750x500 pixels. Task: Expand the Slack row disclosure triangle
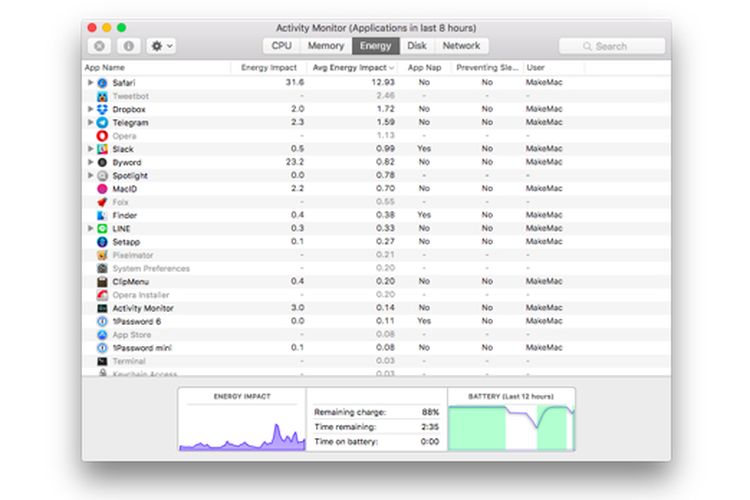click(90, 149)
